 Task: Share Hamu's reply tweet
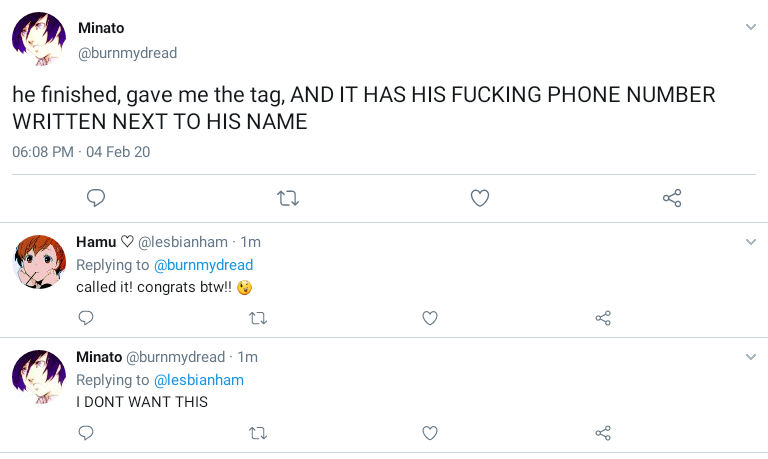(603, 318)
